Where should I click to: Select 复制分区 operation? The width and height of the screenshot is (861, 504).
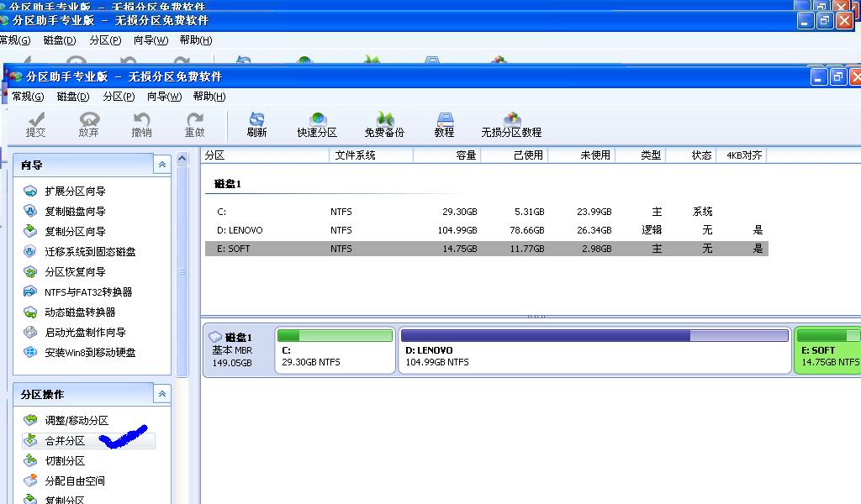coord(54,500)
